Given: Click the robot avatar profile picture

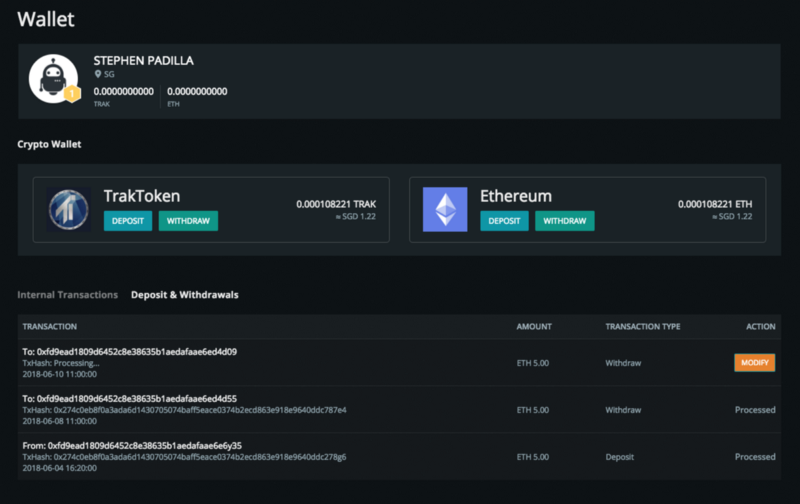Looking at the screenshot, I should [x=54, y=79].
